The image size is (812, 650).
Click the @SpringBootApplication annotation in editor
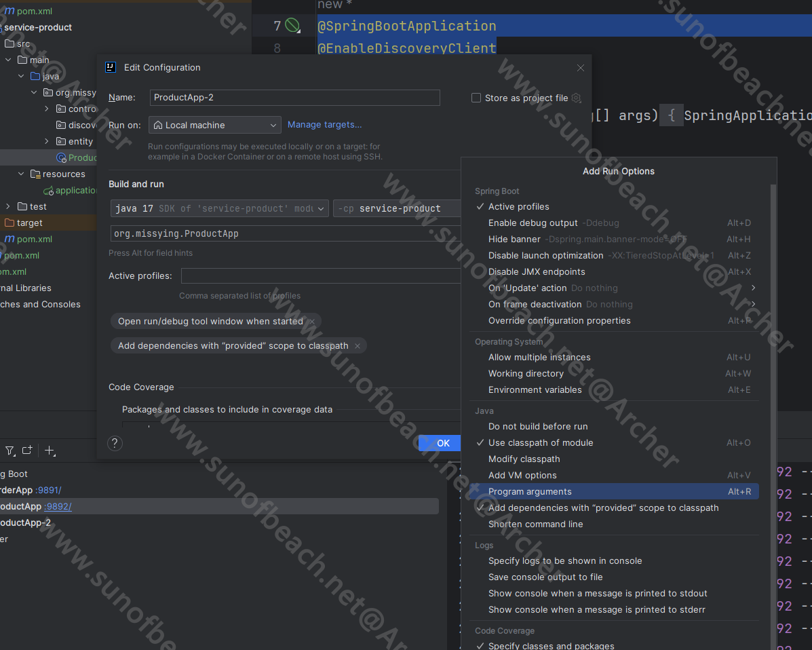click(406, 25)
